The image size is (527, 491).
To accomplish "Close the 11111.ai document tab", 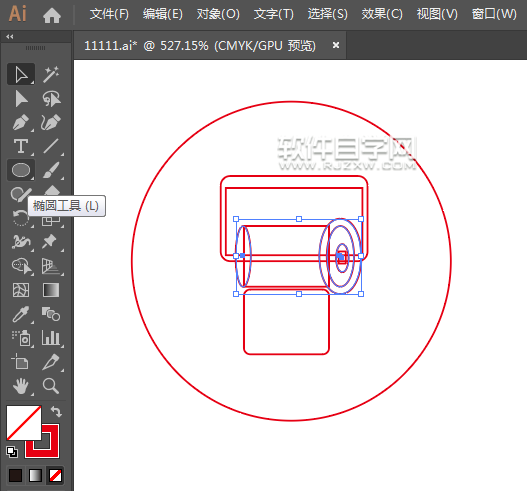I will pyautogui.click(x=335, y=45).
